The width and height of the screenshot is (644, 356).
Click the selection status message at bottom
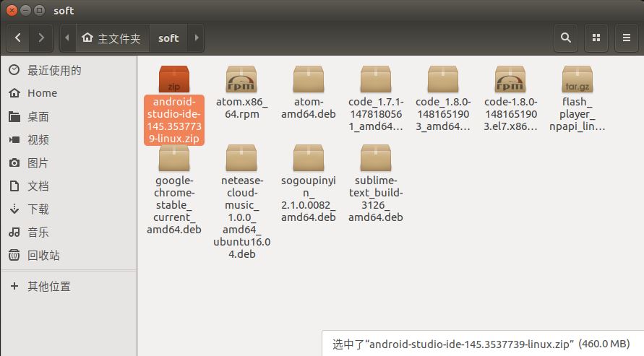tap(481, 344)
